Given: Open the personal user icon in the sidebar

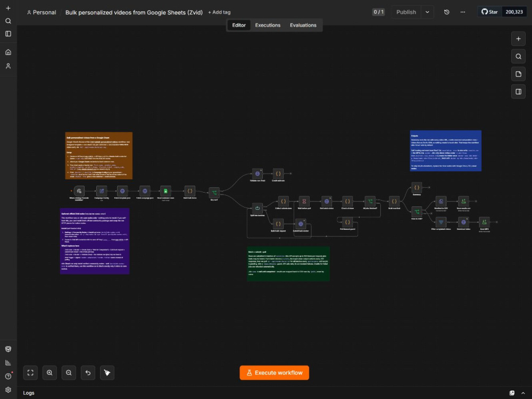Looking at the screenshot, I should [x=8, y=66].
